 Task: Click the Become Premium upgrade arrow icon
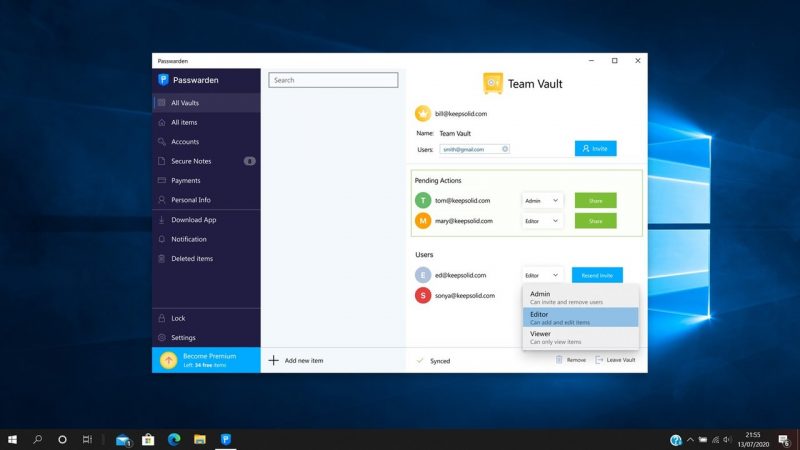(168, 360)
